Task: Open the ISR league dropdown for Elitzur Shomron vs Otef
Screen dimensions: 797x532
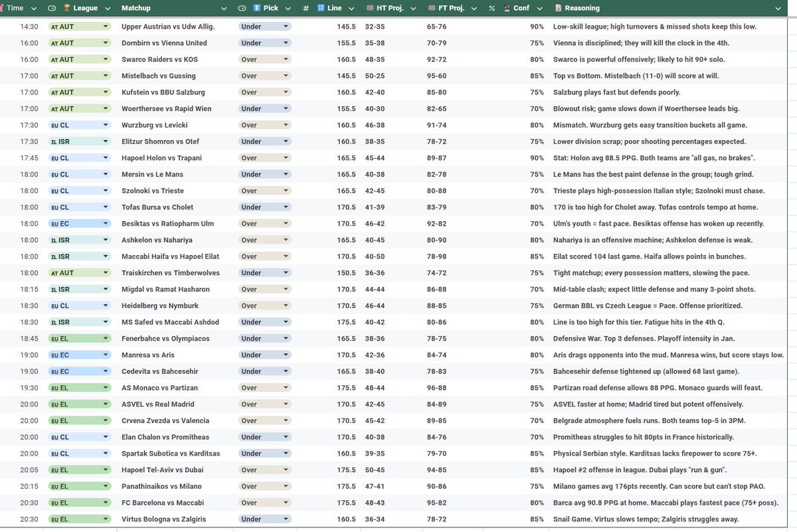Action: coord(106,141)
